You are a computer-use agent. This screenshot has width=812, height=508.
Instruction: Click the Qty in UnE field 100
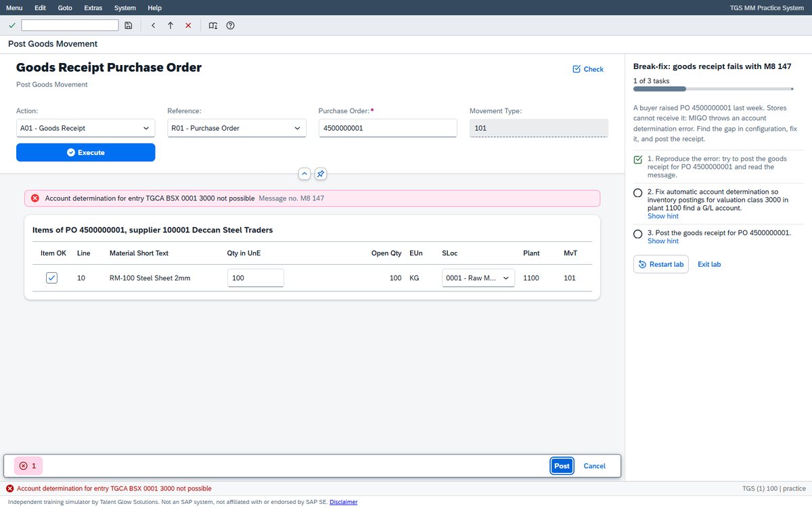[x=255, y=278]
